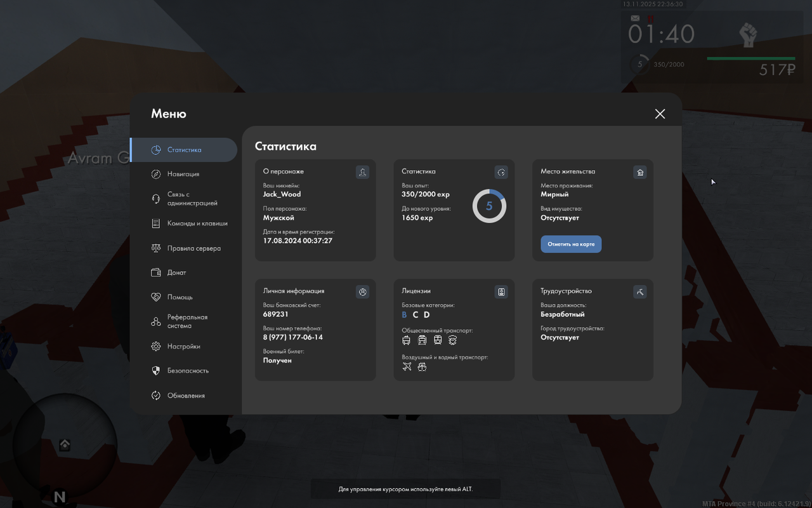Click the wallet icon beside Донат
This screenshot has width=812, height=508.
click(156, 272)
